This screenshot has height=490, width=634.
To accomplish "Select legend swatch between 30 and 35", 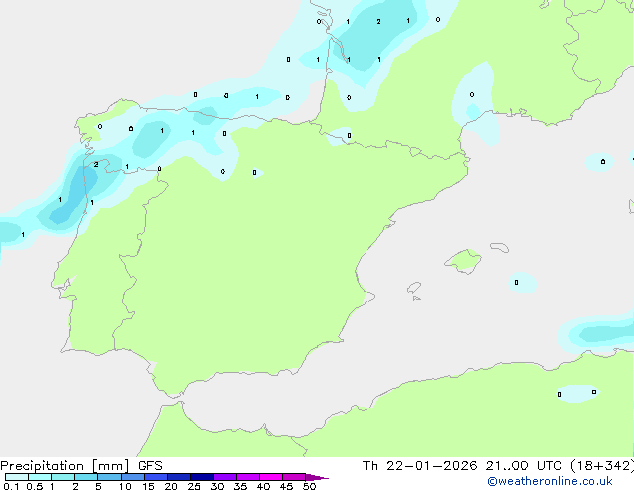I will coord(225,477).
